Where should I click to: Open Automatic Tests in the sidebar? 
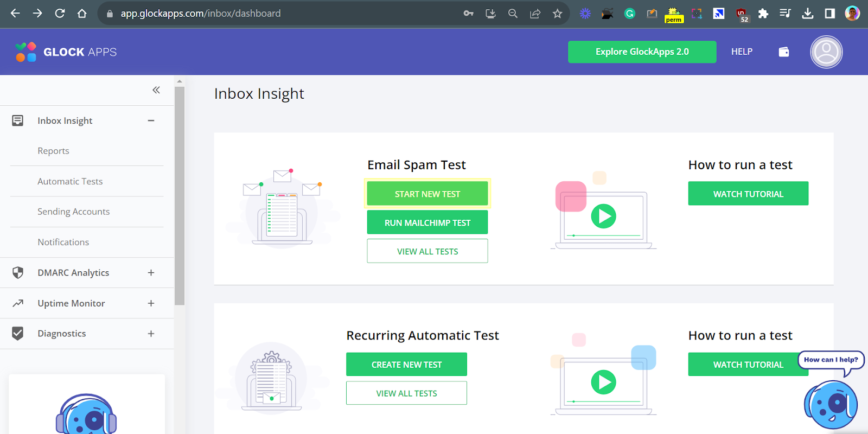(70, 181)
